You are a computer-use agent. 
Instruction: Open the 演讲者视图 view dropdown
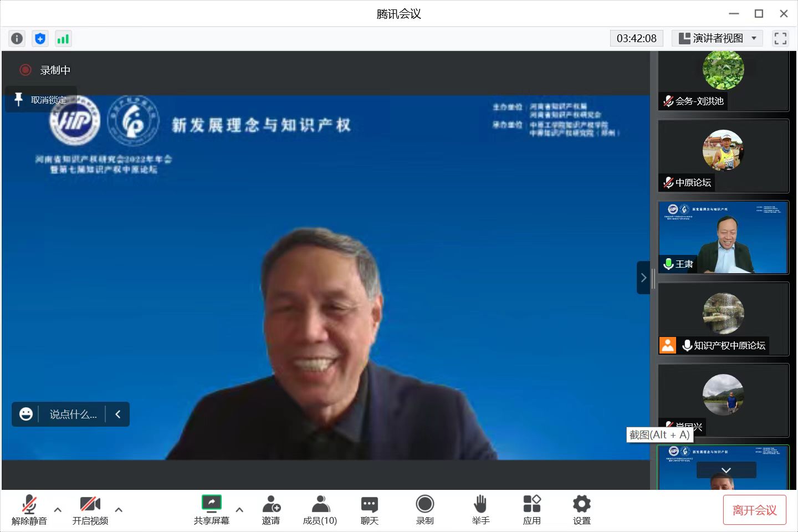[x=718, y=38]
